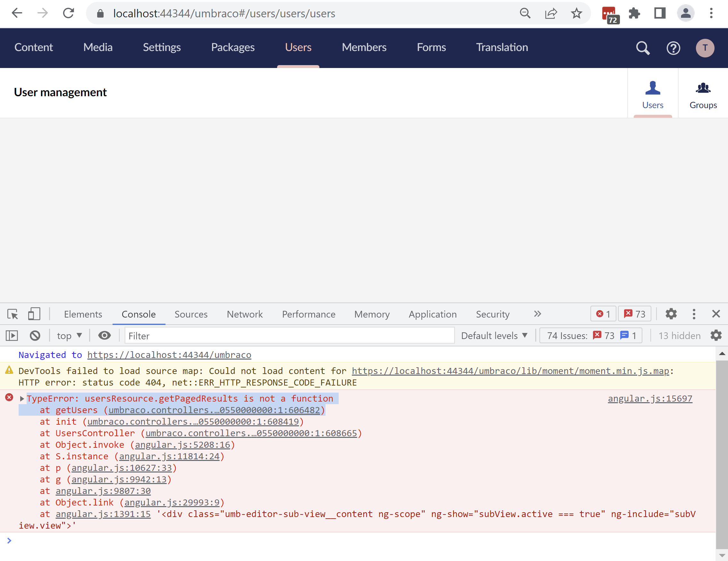
Task: Toggle the browser side panel icon
Action: coord(660,13)
